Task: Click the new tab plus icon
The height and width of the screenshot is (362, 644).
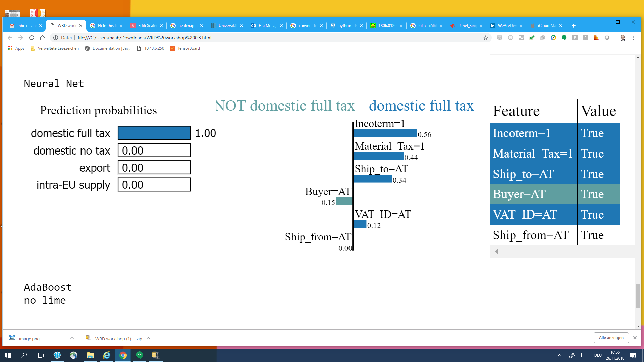Action: point(574,26)
